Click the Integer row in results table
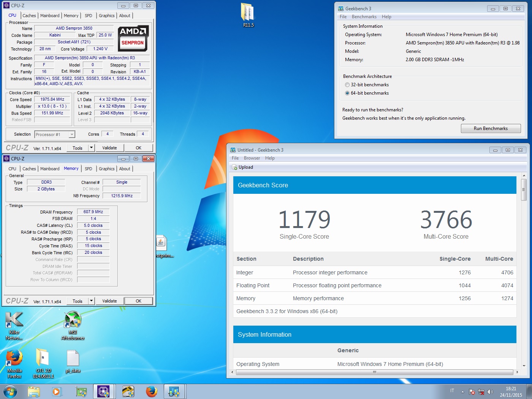The width and height of the screenshot is (532, 399). (x=375, y=272)
